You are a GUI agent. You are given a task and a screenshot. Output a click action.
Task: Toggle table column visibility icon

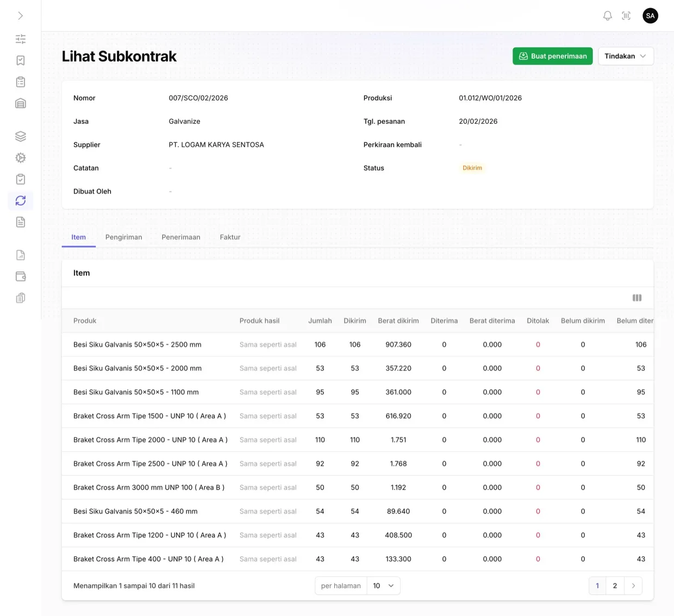(x=637, y=298)
